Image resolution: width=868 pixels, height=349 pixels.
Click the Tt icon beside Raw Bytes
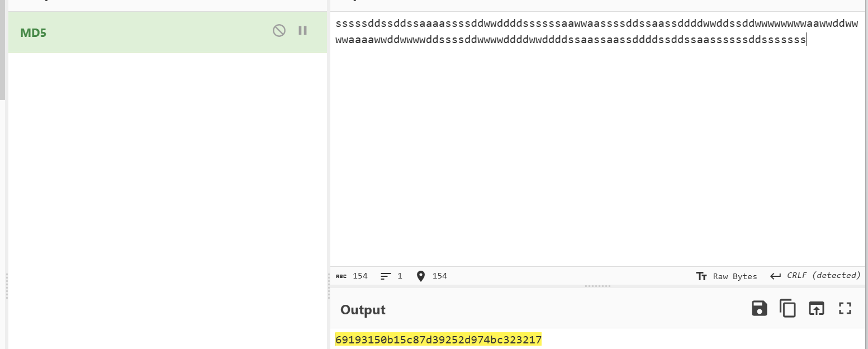click(x=701, y=276)
